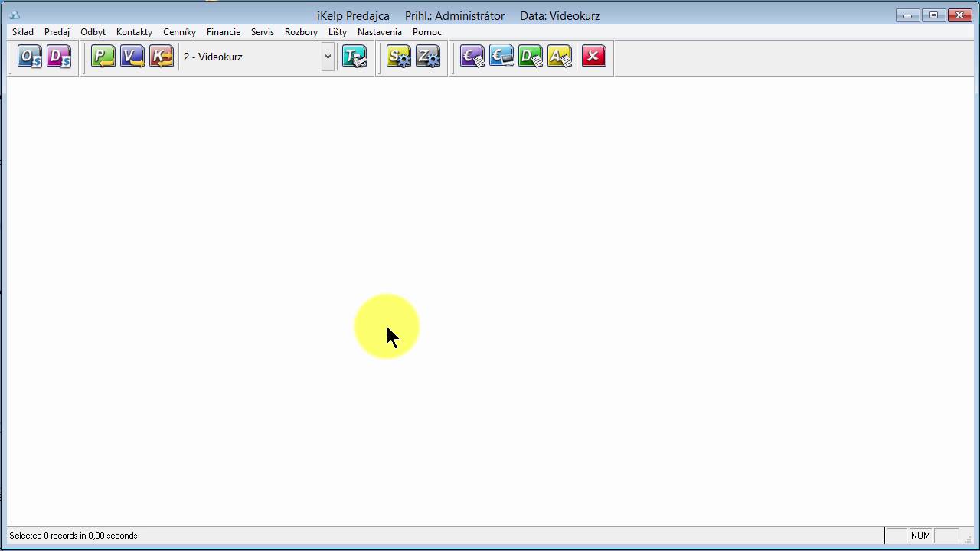
Task: Open the Lišty menu
Action: (x=338, y=32)
